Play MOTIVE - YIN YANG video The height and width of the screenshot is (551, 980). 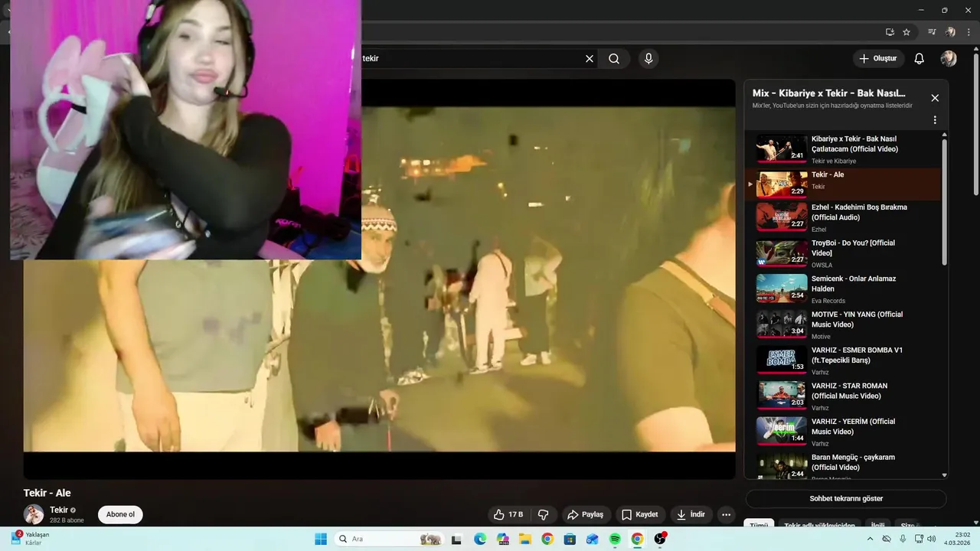(842, 324)
